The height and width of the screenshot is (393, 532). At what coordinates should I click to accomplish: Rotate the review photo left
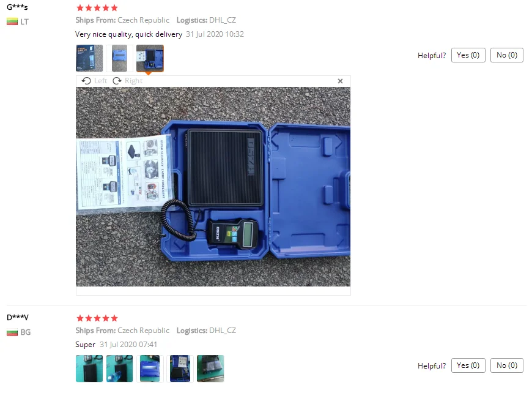[x=94, y=81]
